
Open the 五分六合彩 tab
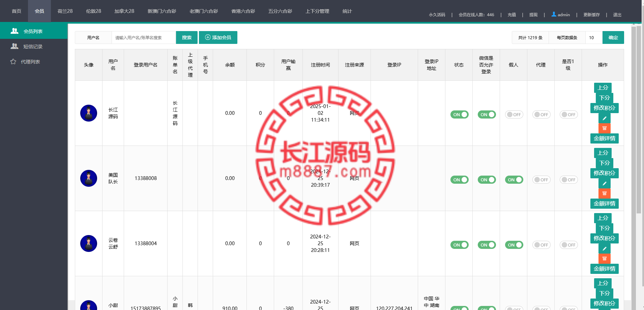pyautogui.click(x=280, y=11)
